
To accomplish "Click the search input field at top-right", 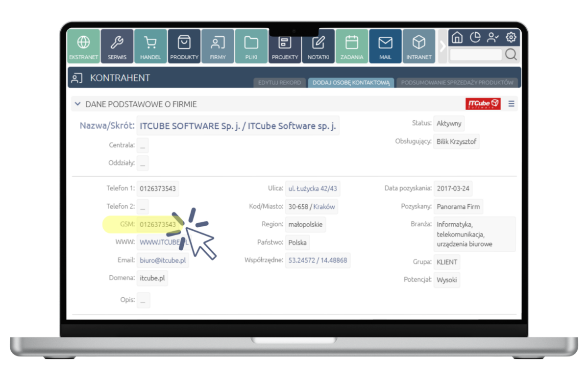I will click(475, 55).
